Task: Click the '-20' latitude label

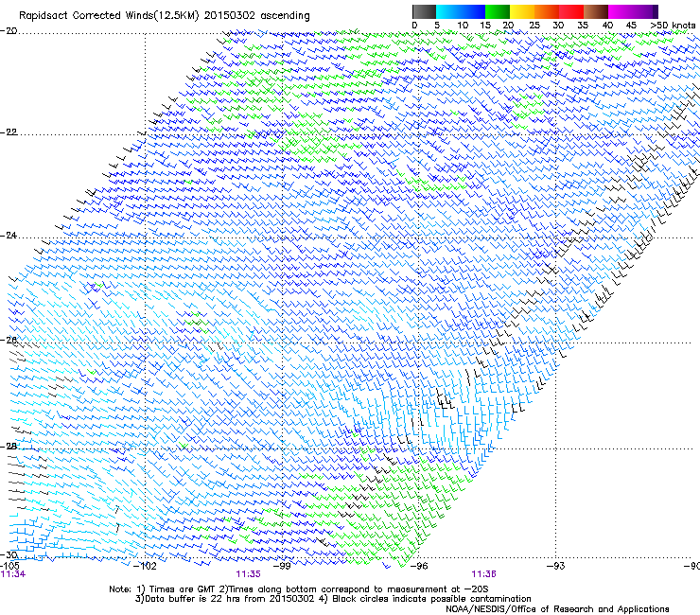Action: pyautogui.click(x=9, y=31)
